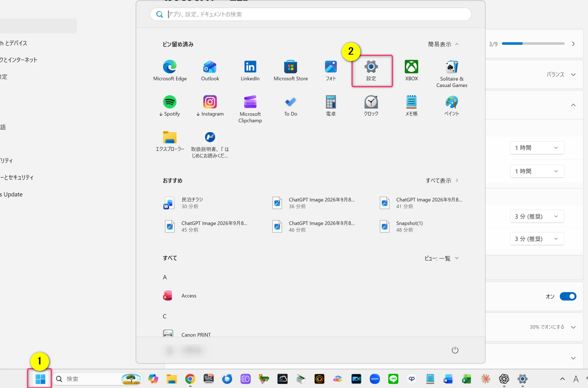Open the To Do app
The image size is (588, 388).
[x=291, y=106]
